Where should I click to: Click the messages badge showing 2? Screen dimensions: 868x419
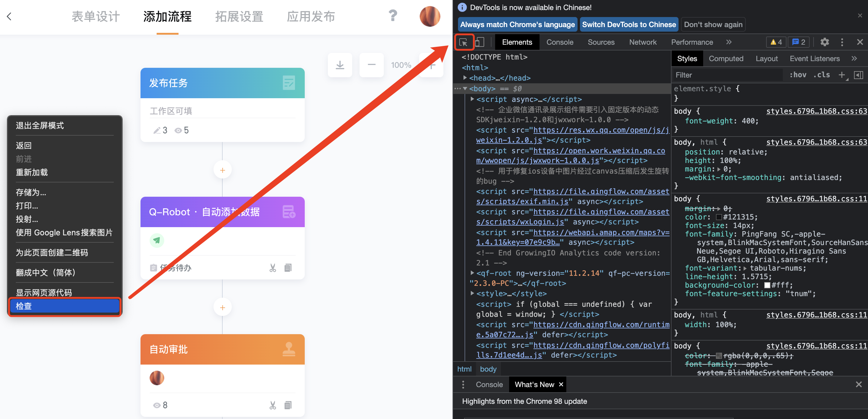coord(799,42)
